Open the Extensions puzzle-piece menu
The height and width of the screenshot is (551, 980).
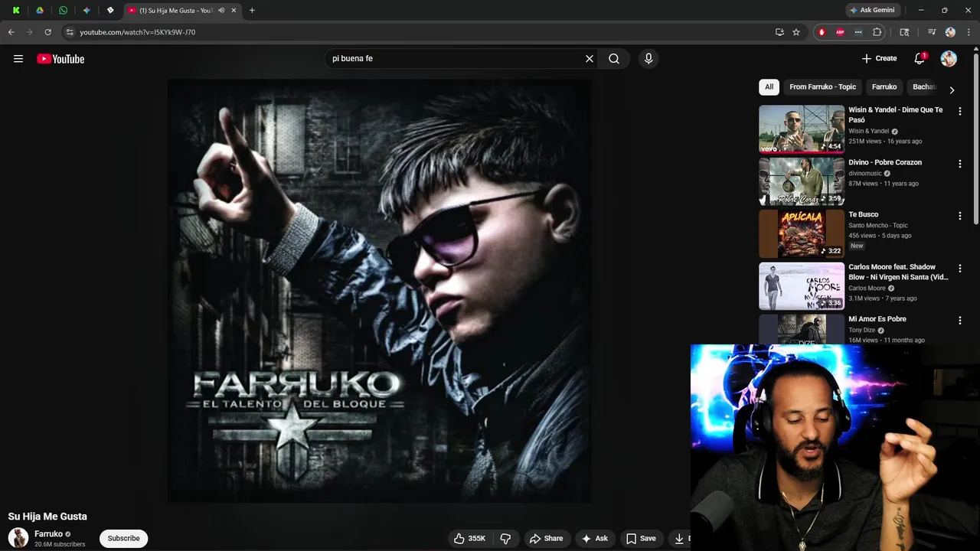coord(877,32)
